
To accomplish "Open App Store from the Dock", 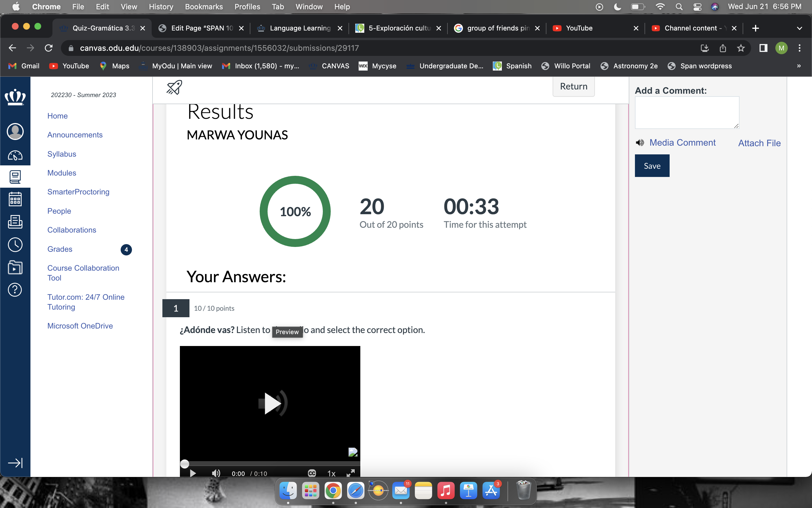I will [491, 491].
